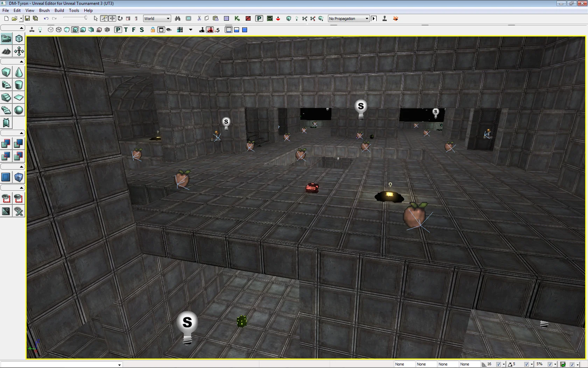Open the Build menu

(59, 11)
